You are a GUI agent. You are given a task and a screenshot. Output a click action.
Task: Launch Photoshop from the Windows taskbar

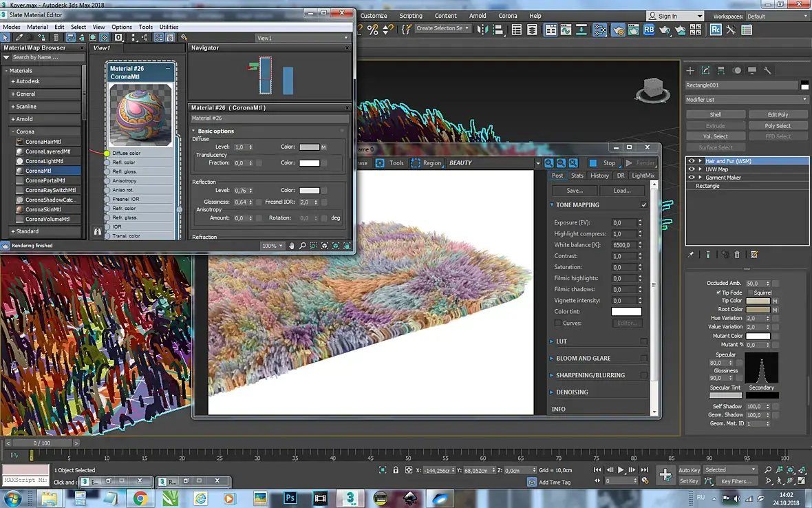[290, 498]
